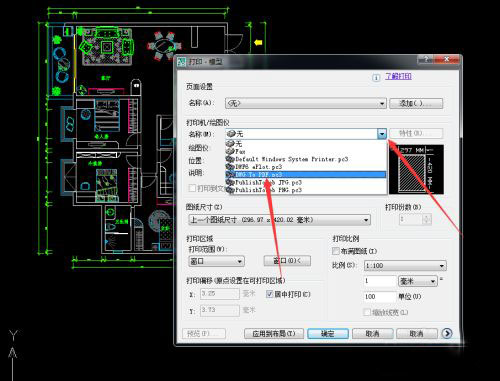Click the paper preview thumbnail showing 297 MM

pos(417,169)
